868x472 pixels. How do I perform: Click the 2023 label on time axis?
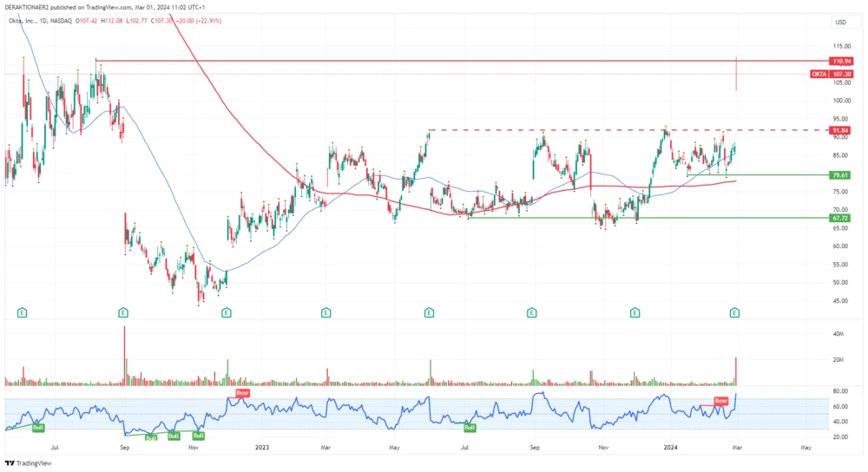click(262, 447)
